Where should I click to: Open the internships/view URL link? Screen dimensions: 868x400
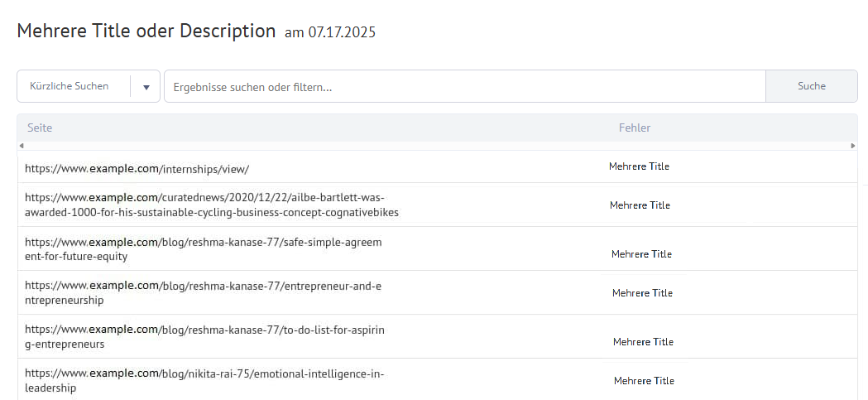[137, 170]
